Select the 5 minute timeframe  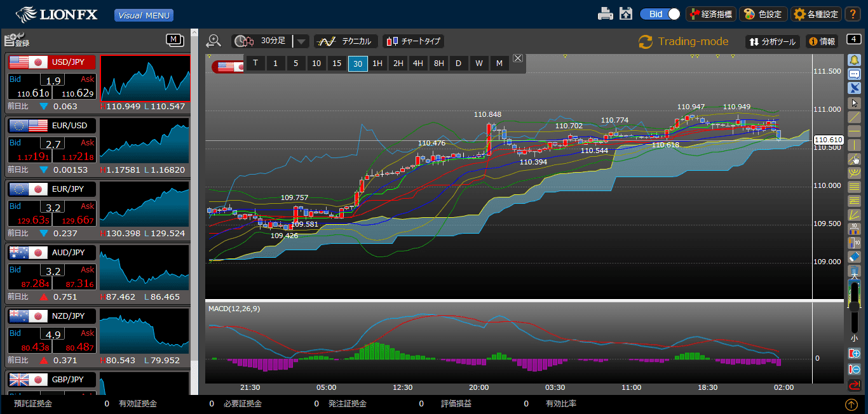(x=295, y=63)
